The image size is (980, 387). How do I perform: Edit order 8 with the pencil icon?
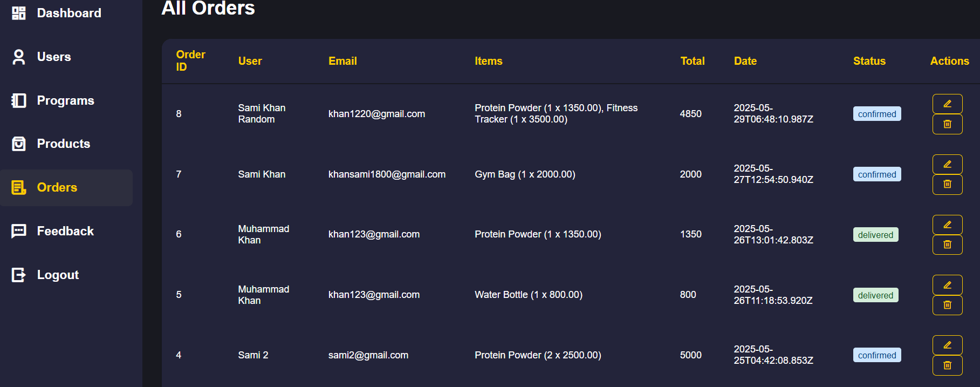(x=948, y=104)
